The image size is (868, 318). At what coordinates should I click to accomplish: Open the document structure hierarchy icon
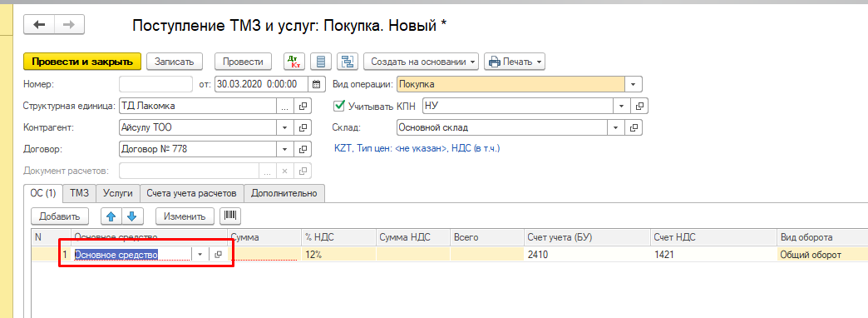coord(348,62)
